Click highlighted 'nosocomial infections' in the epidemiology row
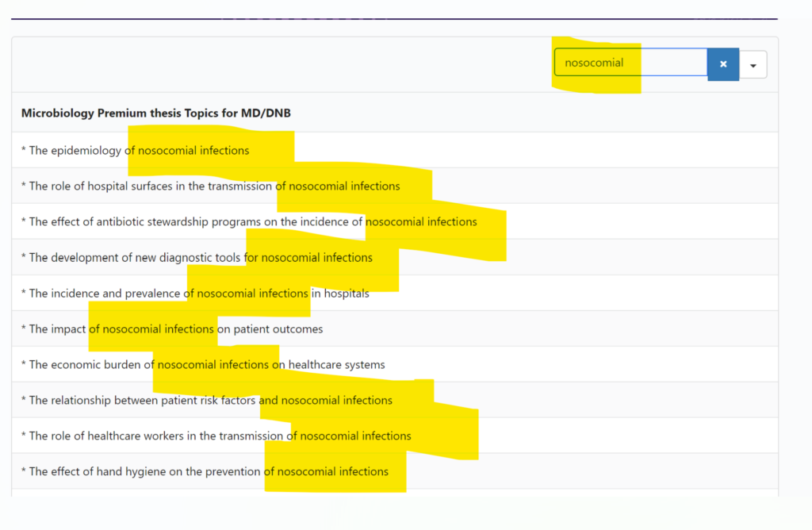812x530 pixels. pyautogui.click(x=193, y=151)
